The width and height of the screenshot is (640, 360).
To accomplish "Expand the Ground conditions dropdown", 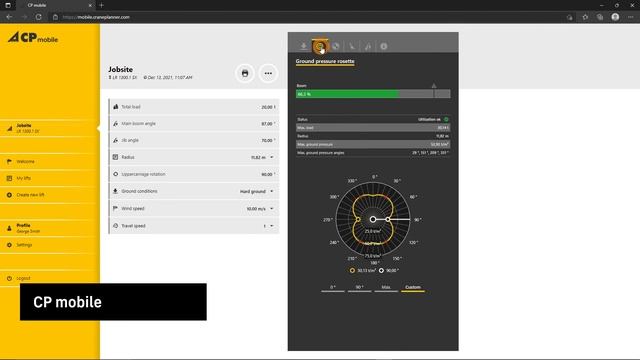I will pyautogui.click(x=272, y=191).
